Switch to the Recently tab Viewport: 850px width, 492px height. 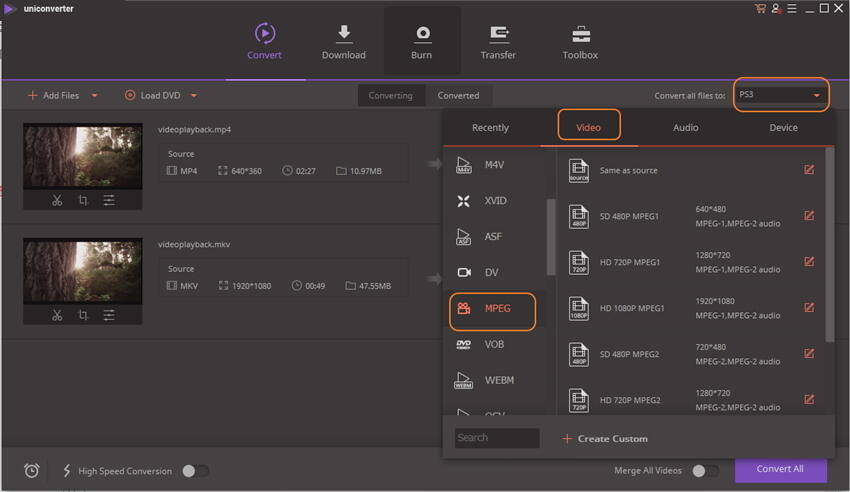point(490,128)
